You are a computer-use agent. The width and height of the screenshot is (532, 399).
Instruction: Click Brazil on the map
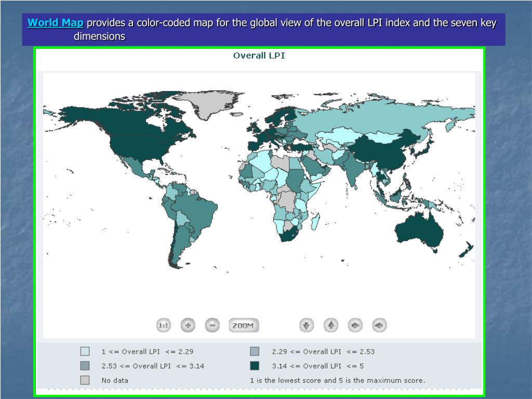coord(197,212)
